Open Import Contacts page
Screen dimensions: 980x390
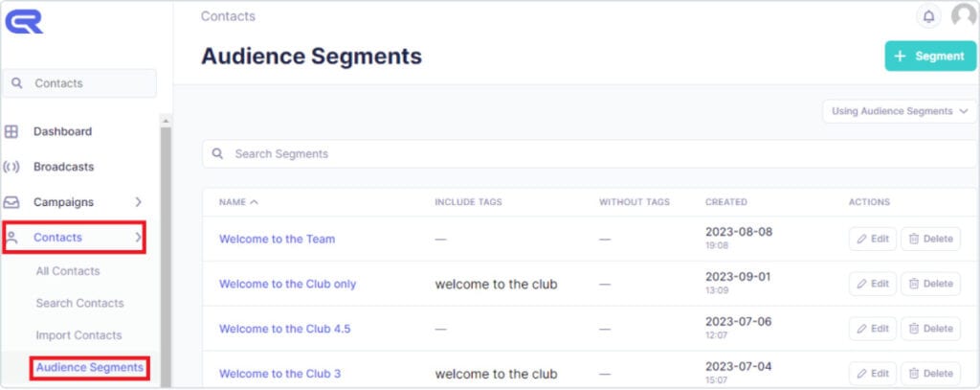[x=78, y=335]
